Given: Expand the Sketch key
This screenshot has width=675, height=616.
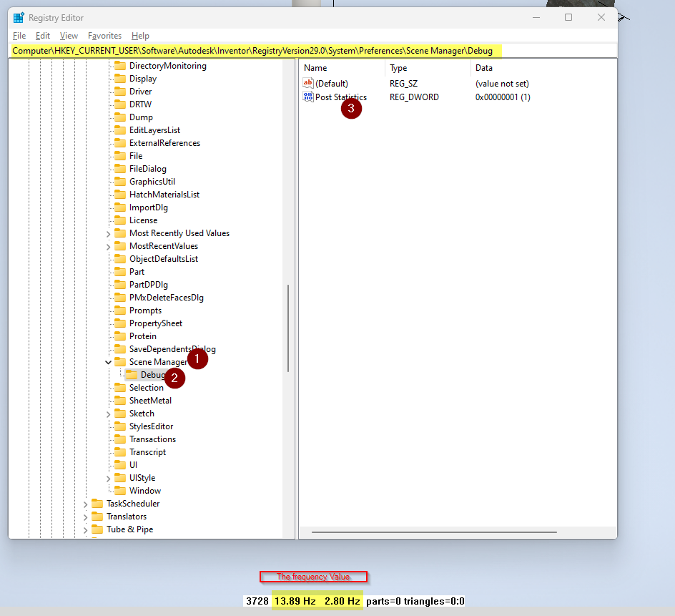Looking at the screenshot, I should (108, 414).
